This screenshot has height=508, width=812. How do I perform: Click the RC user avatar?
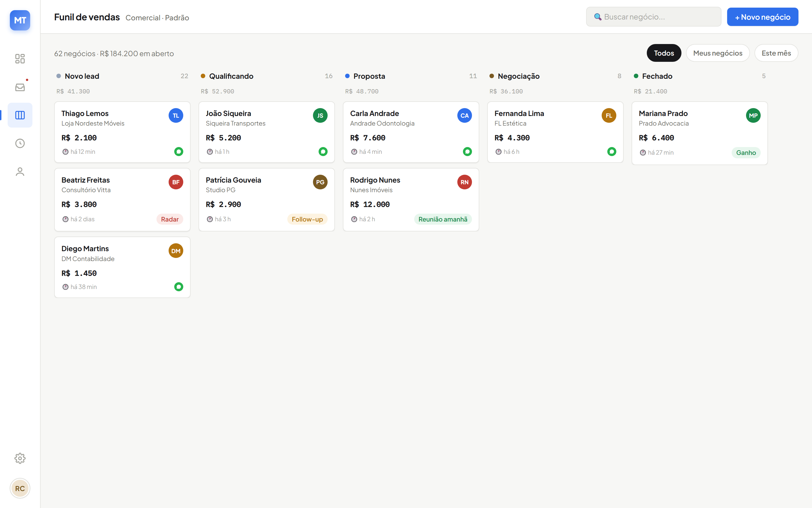(x=20, y=489)
